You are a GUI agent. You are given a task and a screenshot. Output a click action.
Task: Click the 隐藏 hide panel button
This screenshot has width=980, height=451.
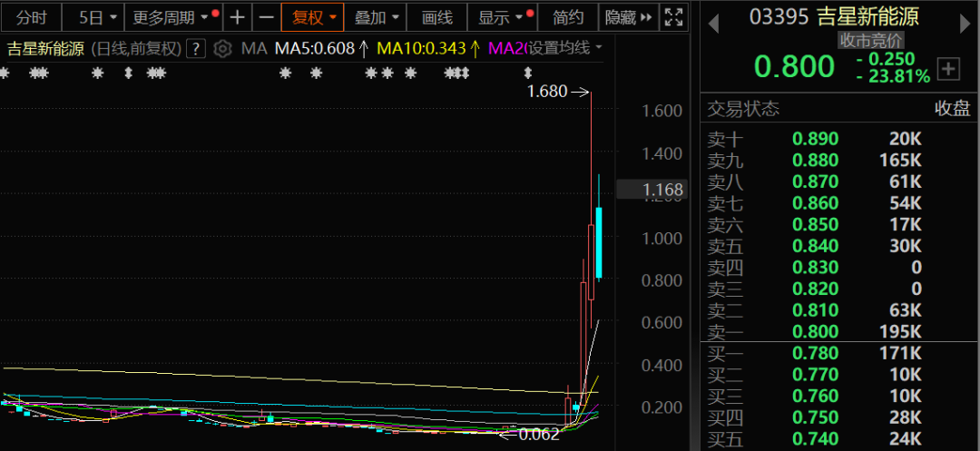tap(628, 17)
